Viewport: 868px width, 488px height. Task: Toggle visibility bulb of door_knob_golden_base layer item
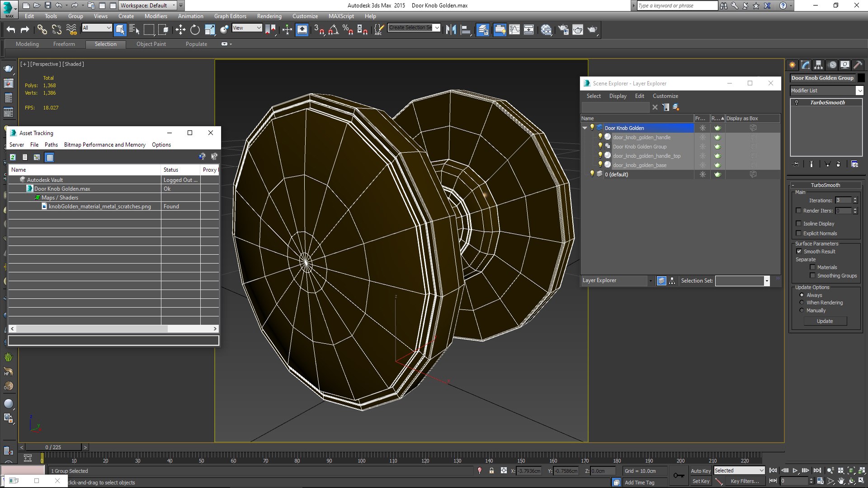point(600,164)
